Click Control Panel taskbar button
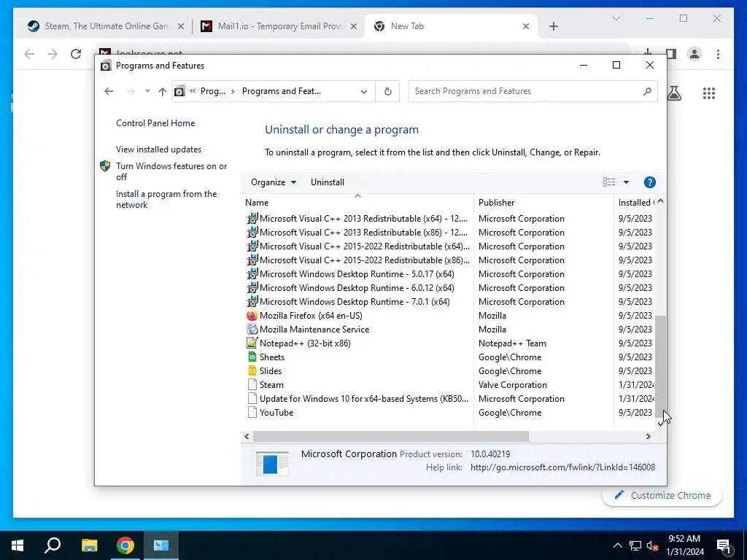Image resolution: width=747 pixels, height=560 pixels. click(161, 545)
